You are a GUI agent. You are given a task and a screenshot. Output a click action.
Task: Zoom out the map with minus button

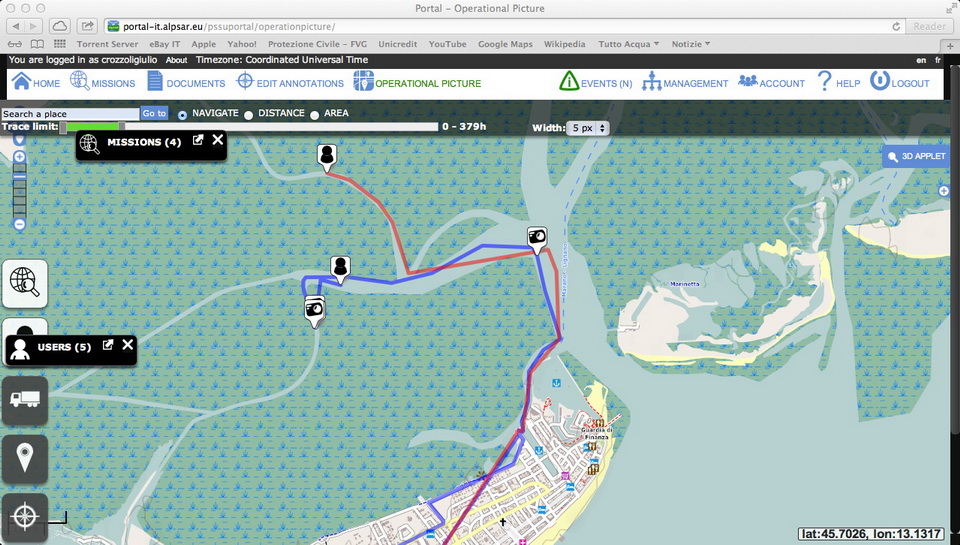click(x=19, y=224)
